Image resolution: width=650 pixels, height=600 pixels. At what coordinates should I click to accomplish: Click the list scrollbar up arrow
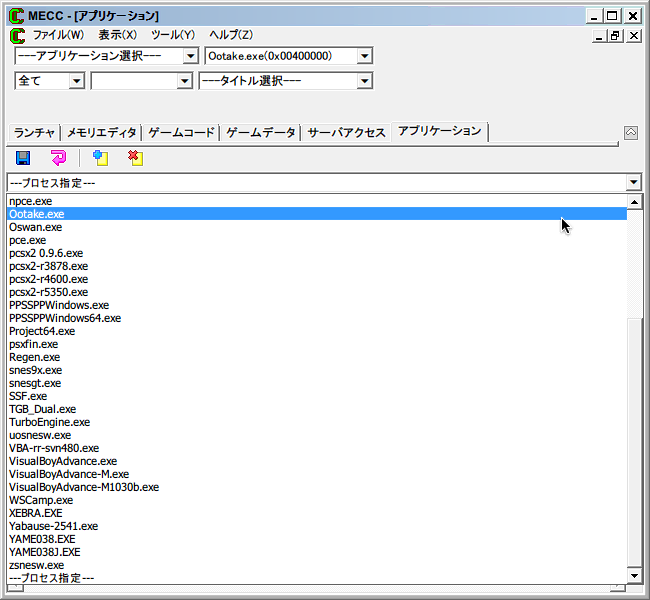(x=634, y=202)
